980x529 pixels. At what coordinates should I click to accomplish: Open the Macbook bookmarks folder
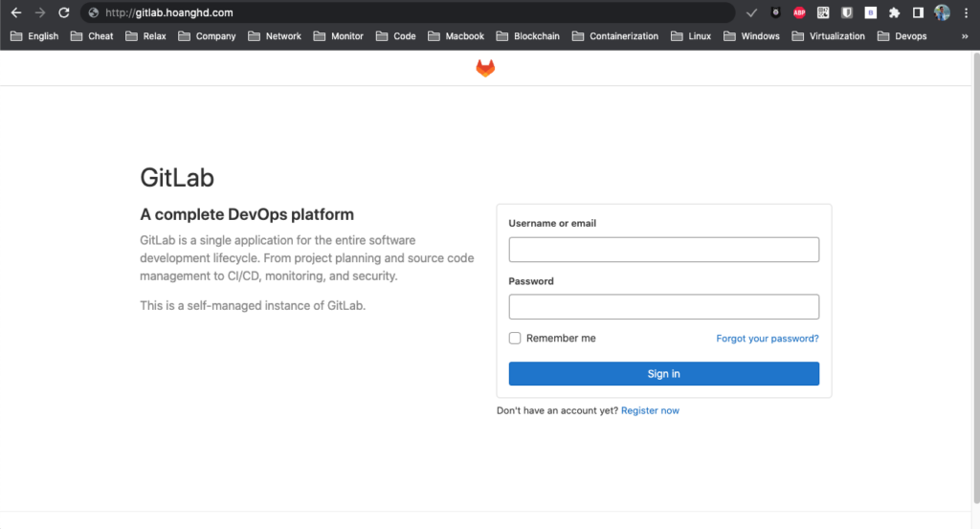[456, 36]
